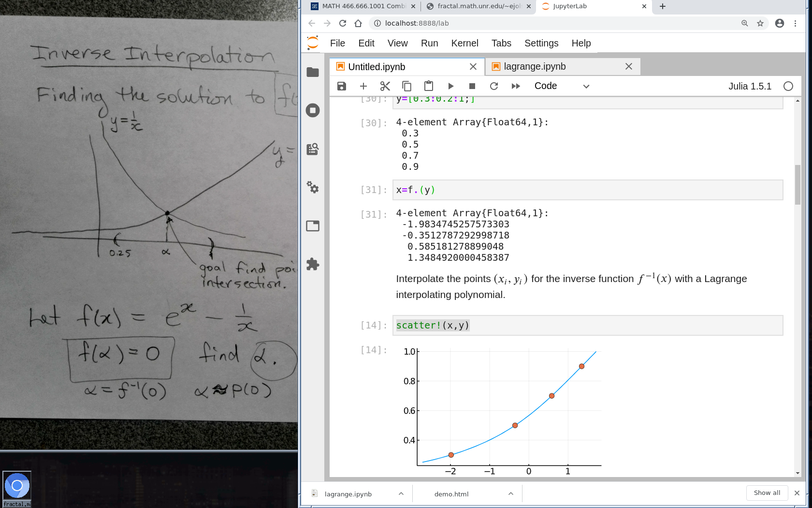The height and width of the screenshot is (508, 812).
Task: Open the extension manager puzzle icon
Action: (x=313, y=264)
